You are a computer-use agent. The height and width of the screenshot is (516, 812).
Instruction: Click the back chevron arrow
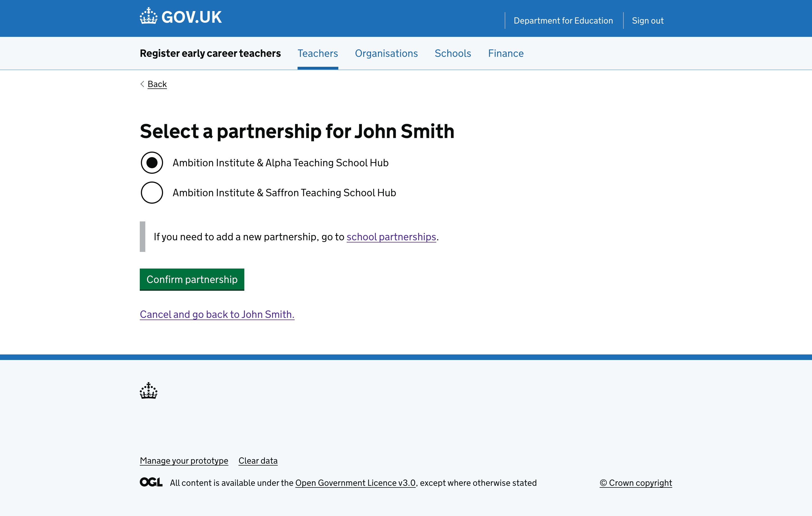(x=142, y=84)
